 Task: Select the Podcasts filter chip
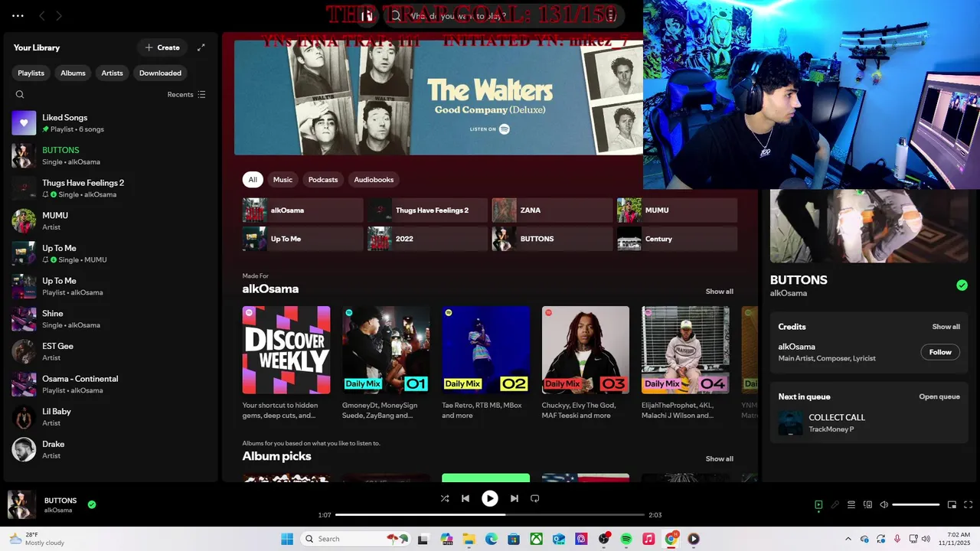[x=323, y=179]
